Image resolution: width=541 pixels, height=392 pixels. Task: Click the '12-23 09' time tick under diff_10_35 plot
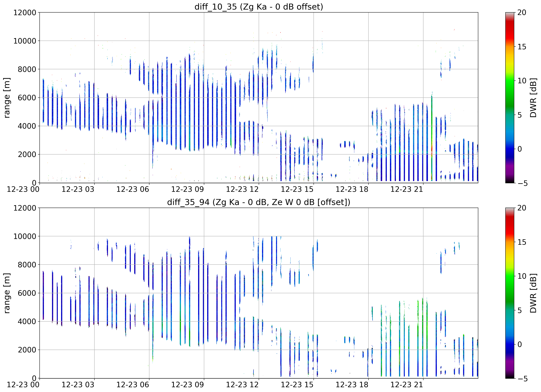(188, 189)
